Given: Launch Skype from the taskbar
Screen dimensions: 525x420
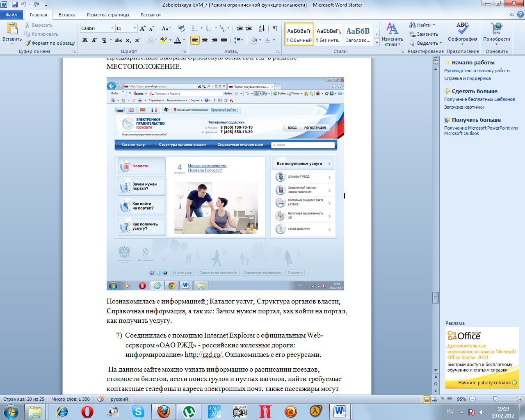Looking at the screenshot, I should pos(138,411).
